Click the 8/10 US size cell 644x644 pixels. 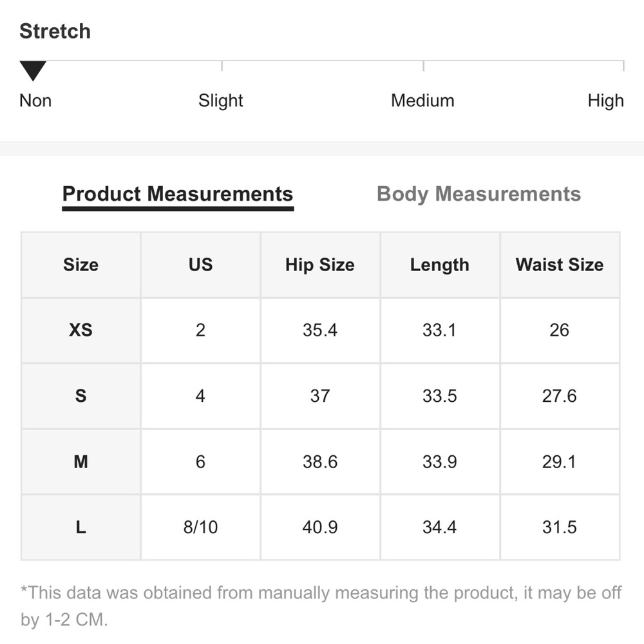[200, 527]
